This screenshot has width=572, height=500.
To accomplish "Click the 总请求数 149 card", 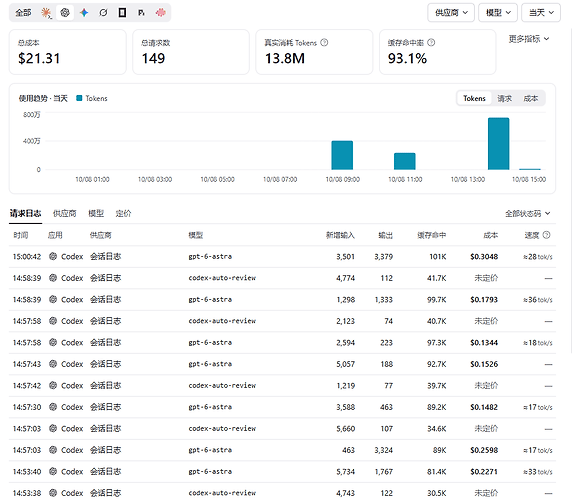I will 191,52.
